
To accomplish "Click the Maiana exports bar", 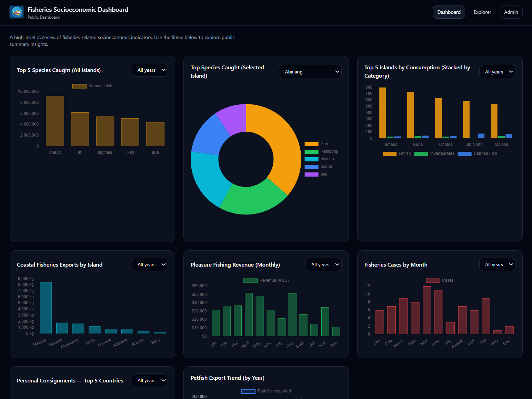I will point(46,308).
